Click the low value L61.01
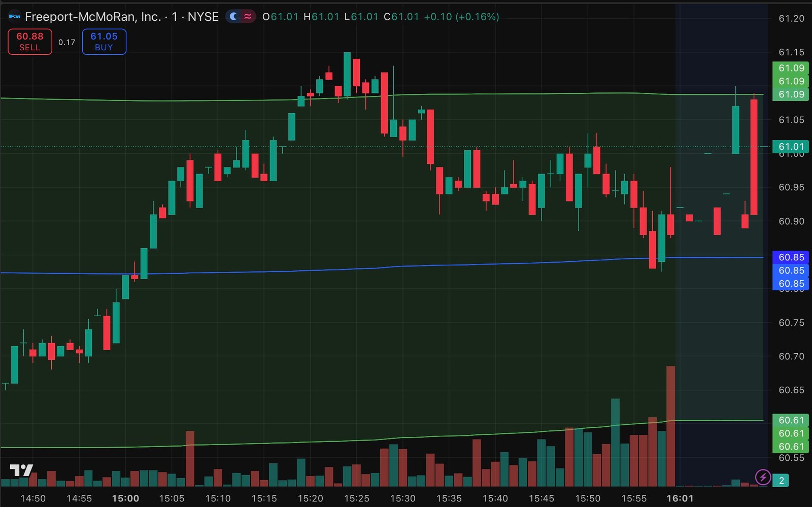The width and height of the screenshot is (812, 507). coord(361,17)
